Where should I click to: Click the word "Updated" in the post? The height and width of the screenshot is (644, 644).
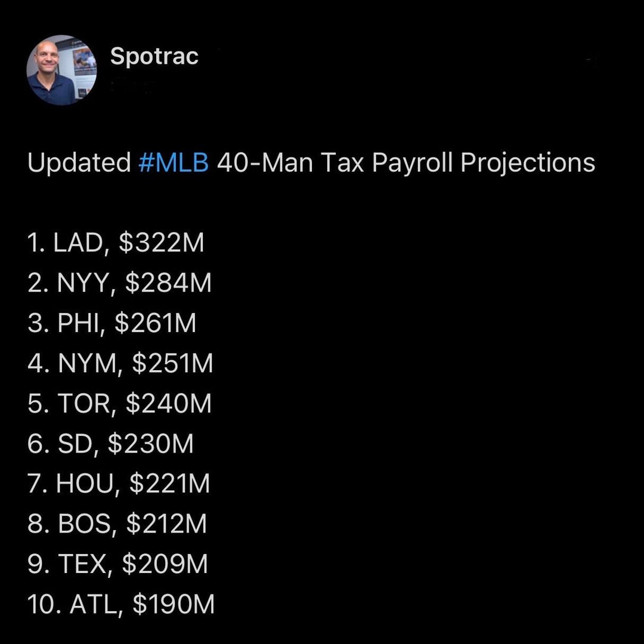pos(79,163)
